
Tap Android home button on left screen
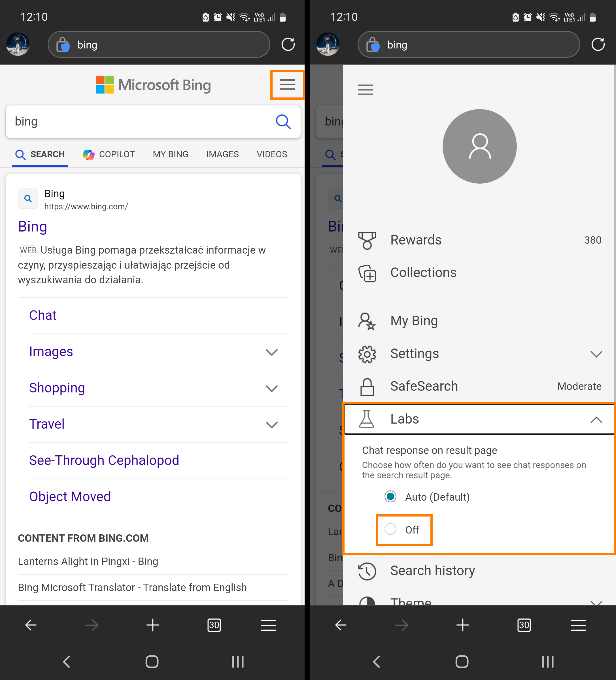152,662
